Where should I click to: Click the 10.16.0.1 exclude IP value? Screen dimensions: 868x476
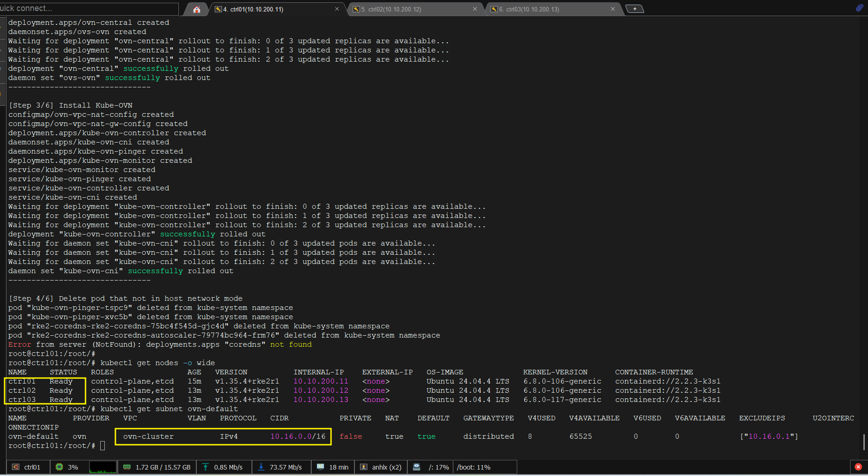(769, 436)
